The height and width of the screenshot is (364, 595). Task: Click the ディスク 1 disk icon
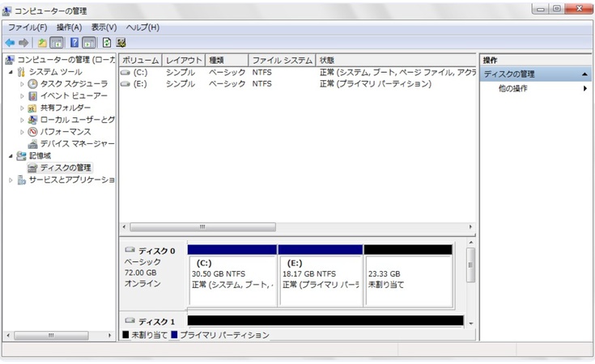pos(130,321)
